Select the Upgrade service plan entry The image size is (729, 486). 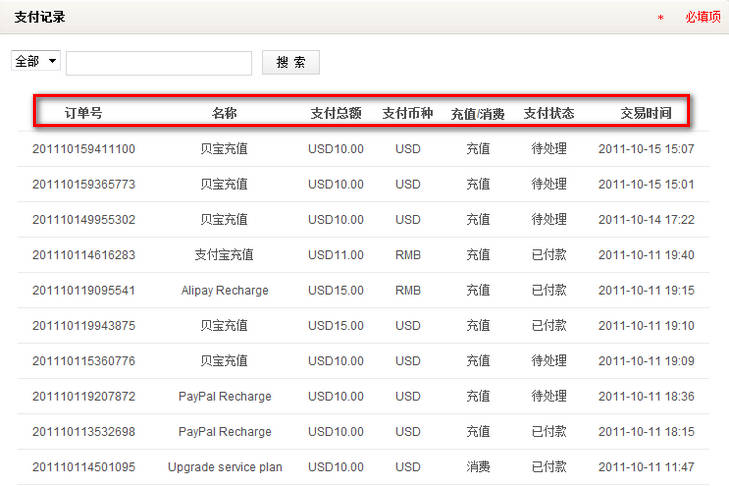pyautogui.click(x=225, y=467)
